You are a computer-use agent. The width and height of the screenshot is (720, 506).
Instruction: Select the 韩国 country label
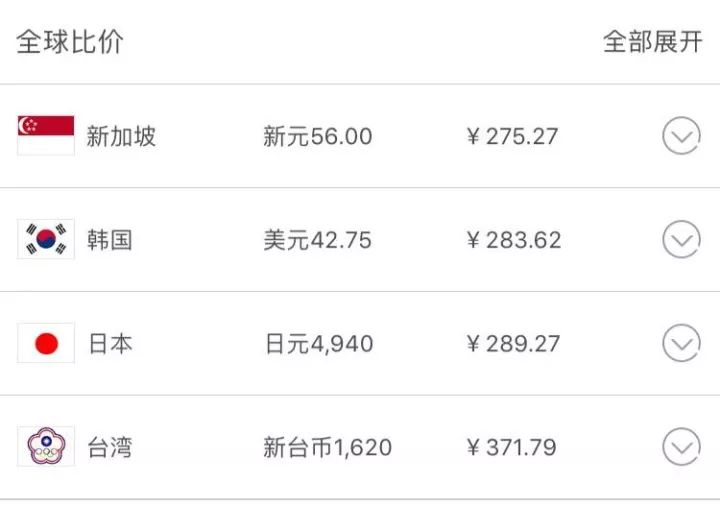tap(109, 241)
